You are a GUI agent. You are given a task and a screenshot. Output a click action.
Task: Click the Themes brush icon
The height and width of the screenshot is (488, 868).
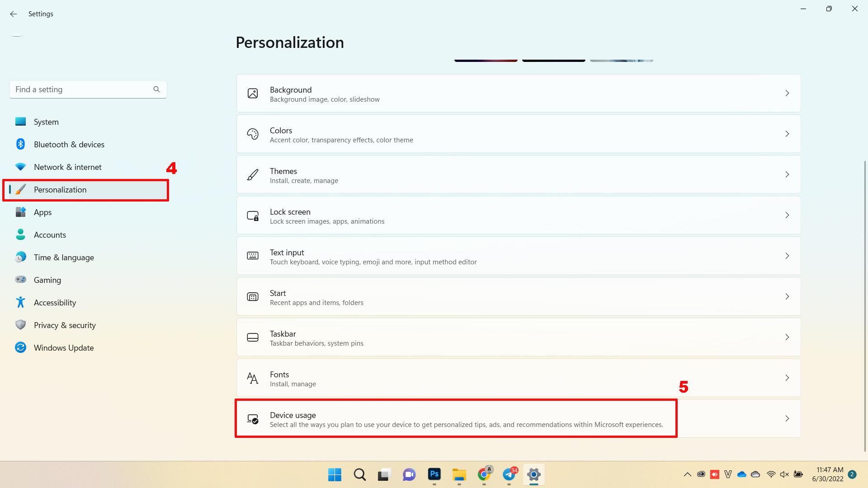(253, 175)
